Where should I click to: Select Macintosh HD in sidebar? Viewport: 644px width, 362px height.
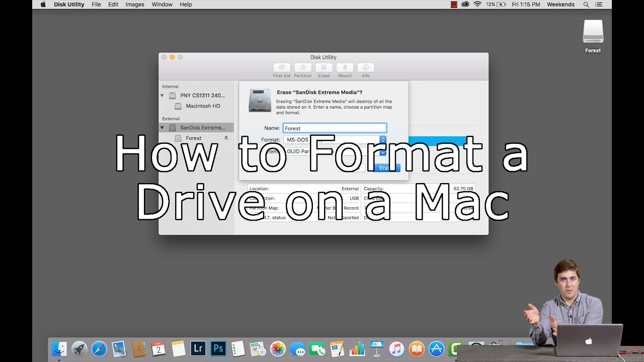coord(196,106)
